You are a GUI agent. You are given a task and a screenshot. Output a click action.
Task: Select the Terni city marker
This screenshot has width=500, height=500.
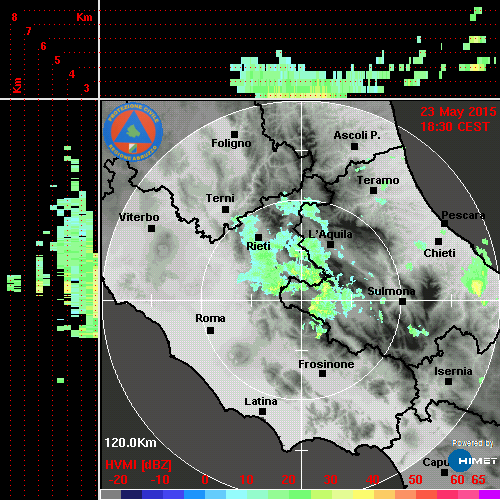coord(225,210)
